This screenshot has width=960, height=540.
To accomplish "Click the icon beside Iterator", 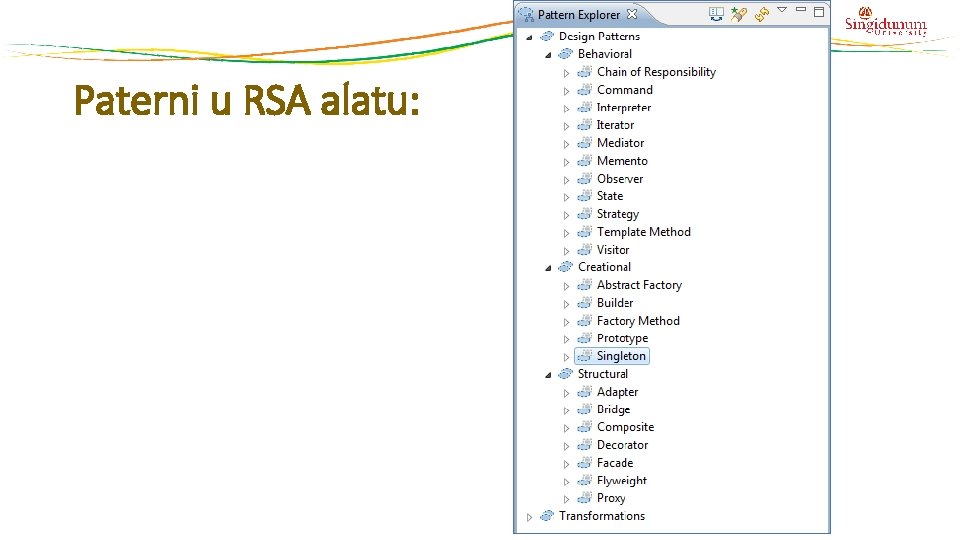I will click(585, 125).
